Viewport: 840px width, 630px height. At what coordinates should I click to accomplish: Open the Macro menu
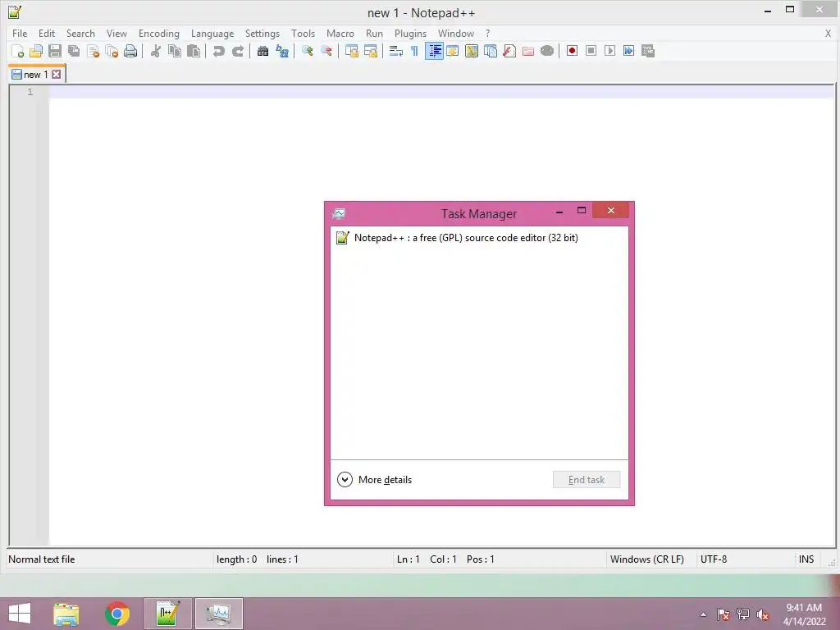340,33
